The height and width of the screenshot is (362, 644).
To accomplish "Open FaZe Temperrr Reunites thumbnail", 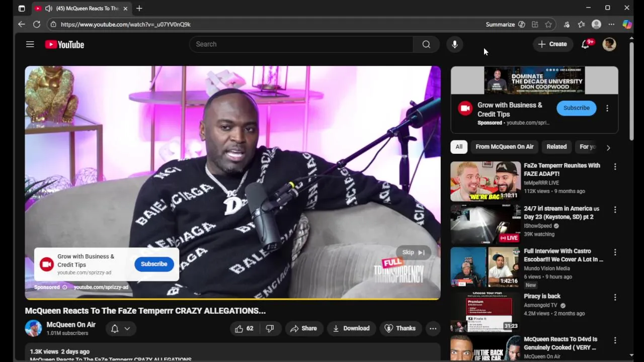I will (x=486, y=182).
